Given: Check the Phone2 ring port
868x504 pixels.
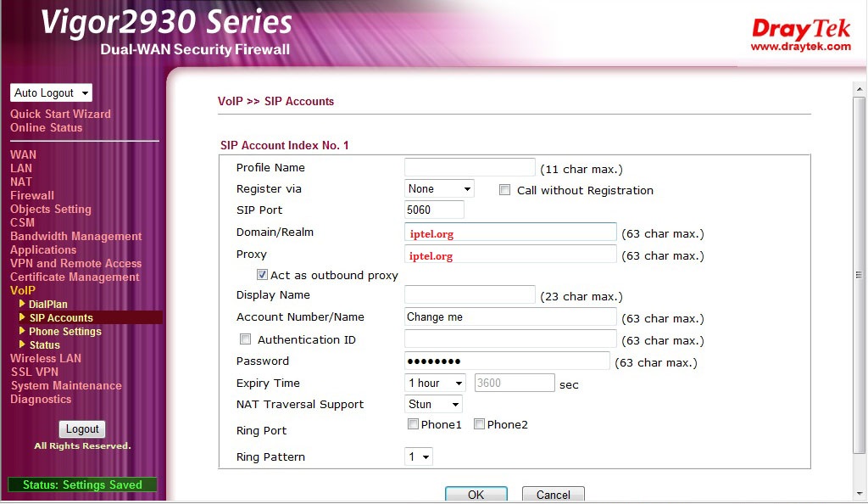Looking at the screenshot, I should coord(480,424).
